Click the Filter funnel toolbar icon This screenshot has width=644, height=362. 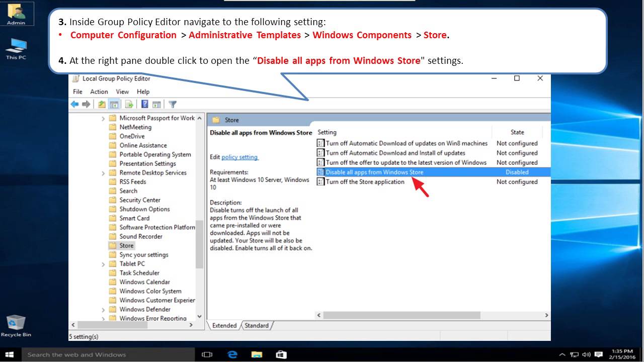[173, 104]
